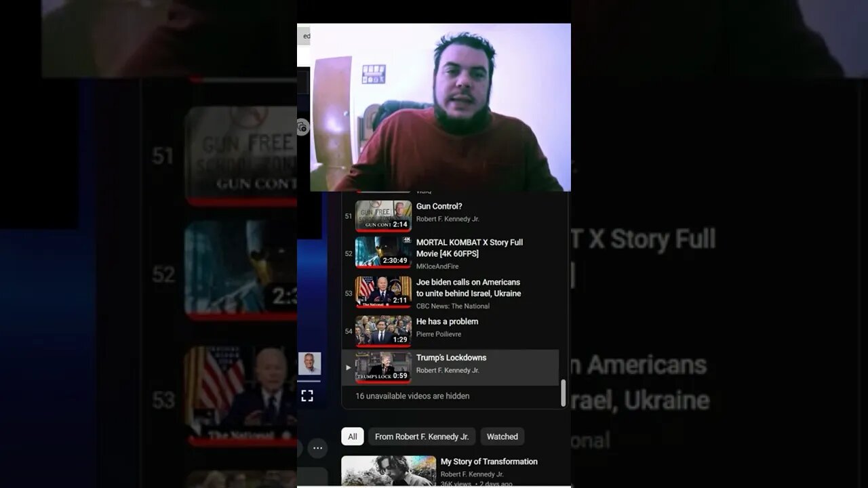Select the All filter chip

pos(353,436)
